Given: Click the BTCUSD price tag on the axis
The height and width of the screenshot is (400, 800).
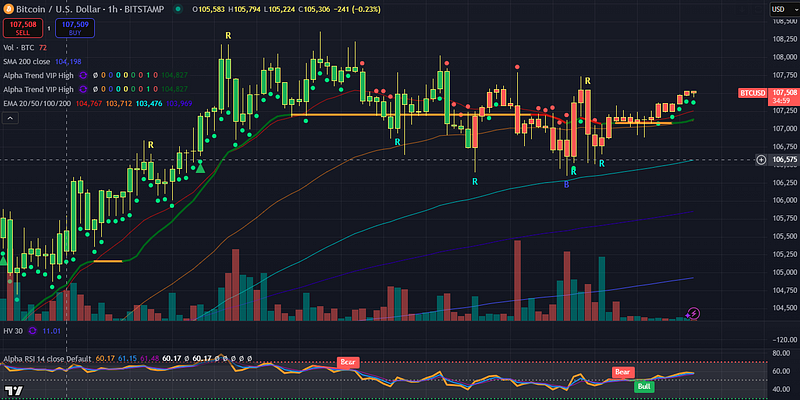Looking at the screenshot, I should (752, 93).
